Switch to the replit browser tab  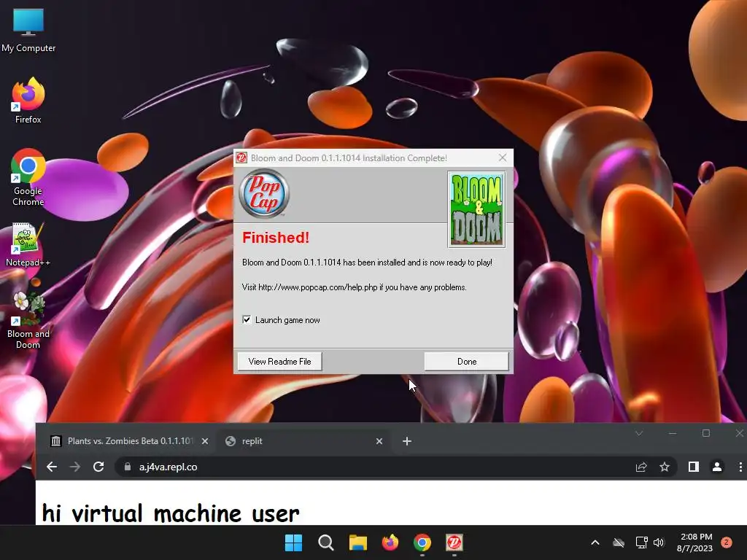tap(303, 441)
